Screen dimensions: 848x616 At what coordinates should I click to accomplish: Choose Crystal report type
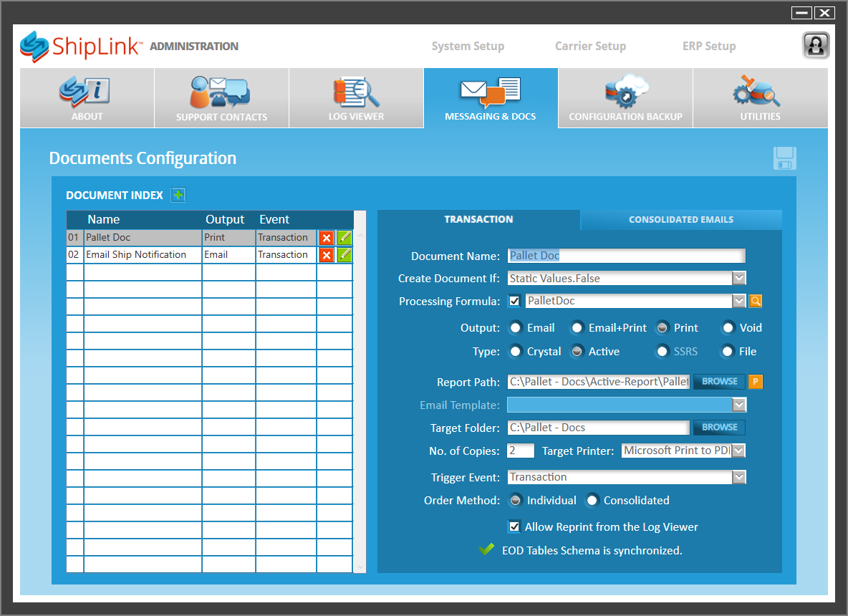point(516,352)
